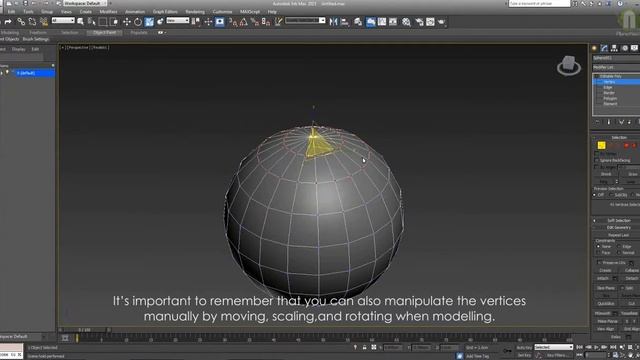Click the Make Planar button
The width and height of the screenshot is (640, 360).
click(x=607, y=322)
